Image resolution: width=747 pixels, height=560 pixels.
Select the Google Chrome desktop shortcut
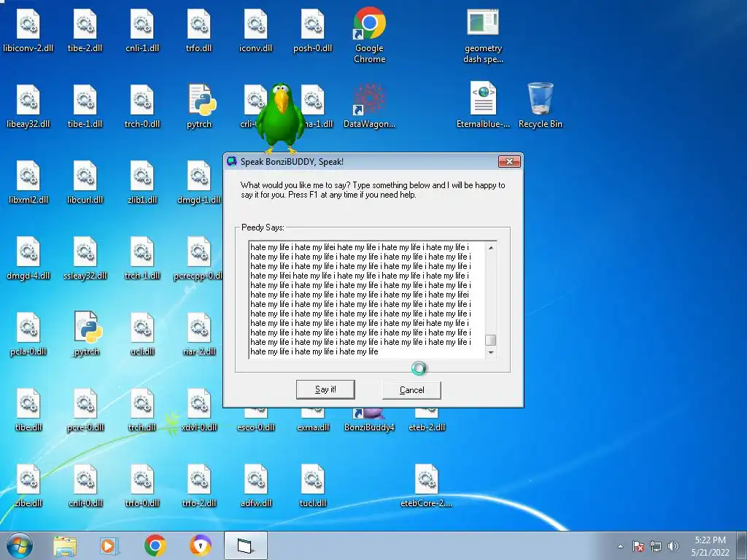click(x=369, y=36)
